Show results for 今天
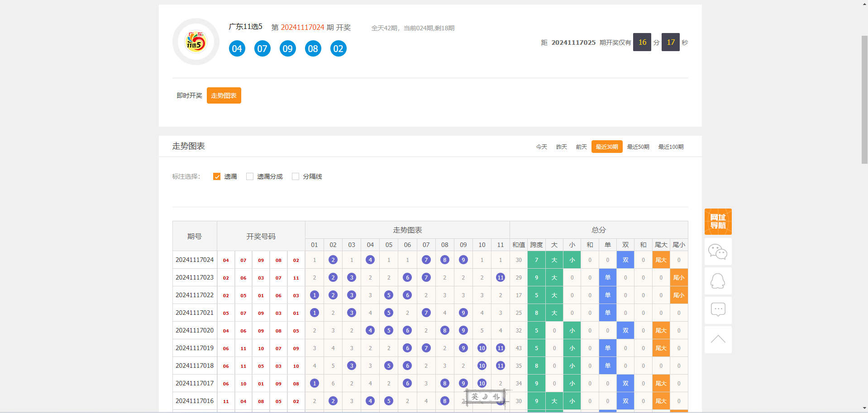868x413 pixels. [x=542, y=147]
